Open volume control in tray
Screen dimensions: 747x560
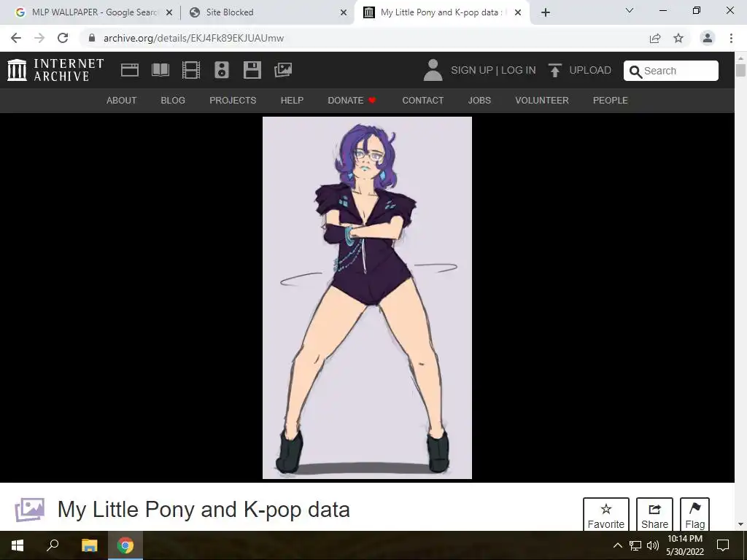(653, 545)
